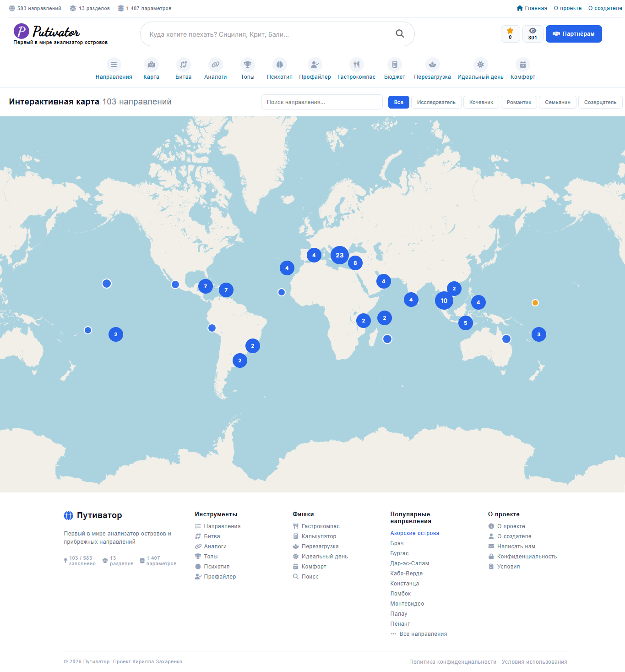Open Все направления footer link
This screenshot has height=672, width=625.
click(419, 634)
